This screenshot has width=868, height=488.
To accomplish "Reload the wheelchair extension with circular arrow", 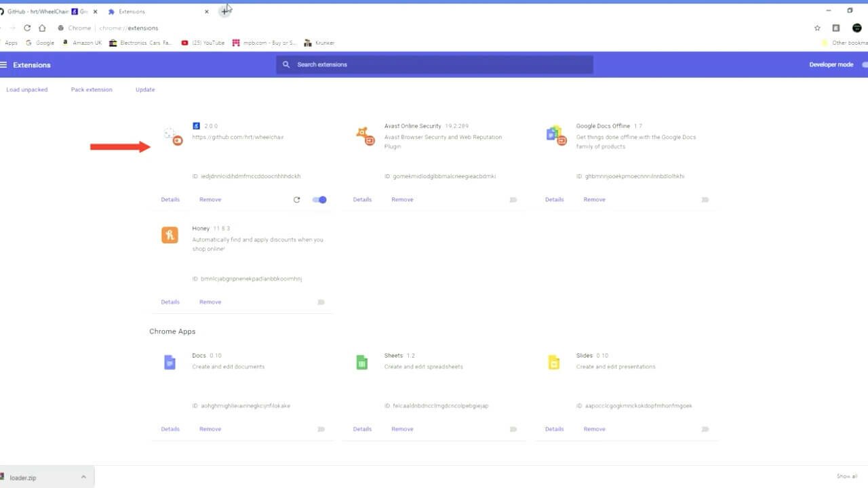I will tap(296, 200).
